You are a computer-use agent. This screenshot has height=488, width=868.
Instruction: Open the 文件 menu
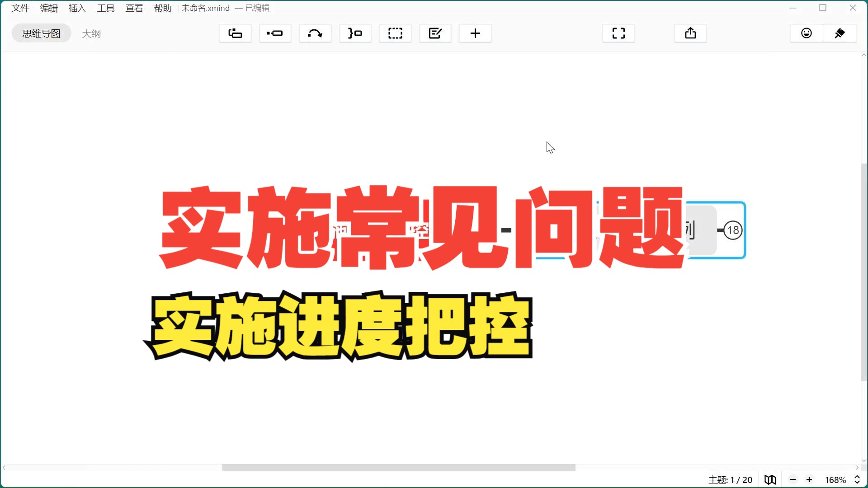20,8
